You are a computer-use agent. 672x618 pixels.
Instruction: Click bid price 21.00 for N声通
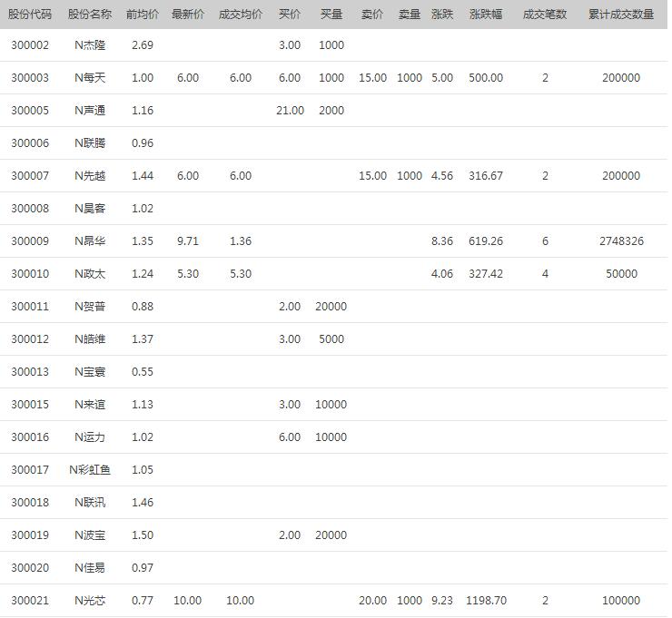click(291, 111)
